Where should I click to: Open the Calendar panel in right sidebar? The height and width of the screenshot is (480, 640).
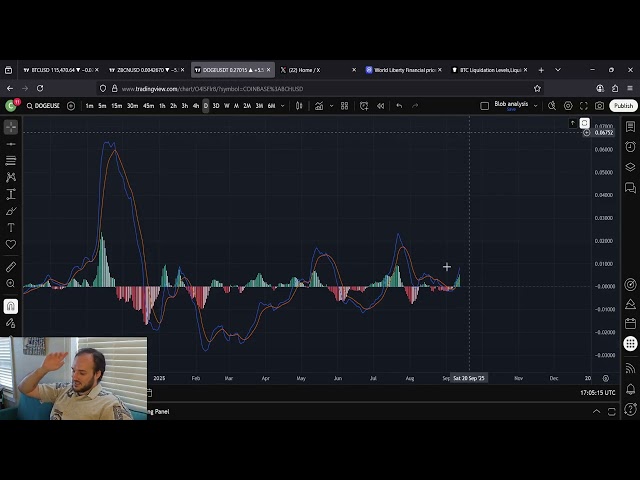(x=630, y=323)
